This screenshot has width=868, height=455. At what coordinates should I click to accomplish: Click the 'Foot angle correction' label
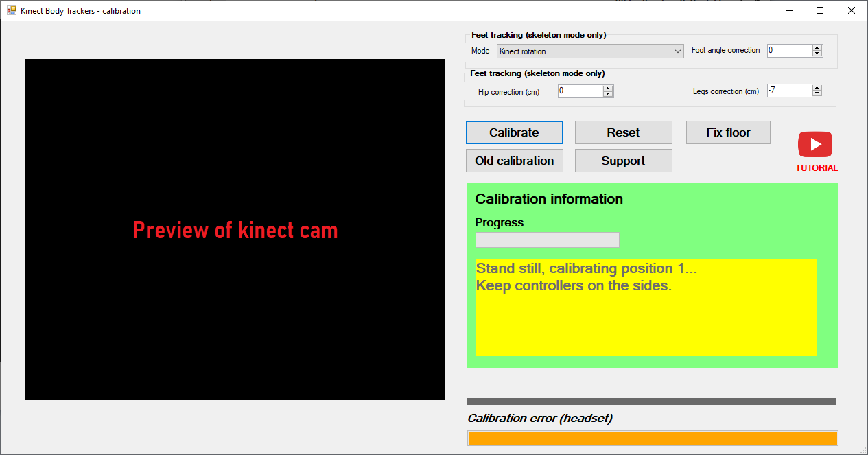[726, 50]
